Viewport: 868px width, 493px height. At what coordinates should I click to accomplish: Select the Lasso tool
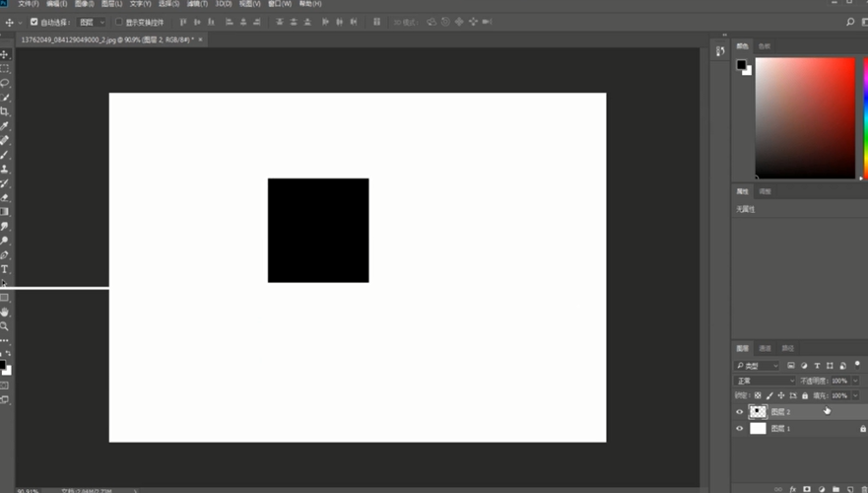coord(4,83)
